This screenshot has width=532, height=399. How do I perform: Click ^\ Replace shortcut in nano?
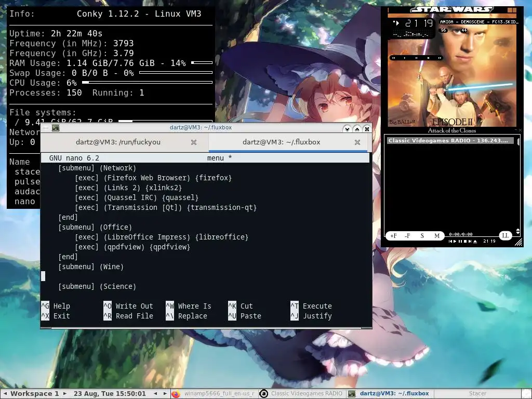187,316
